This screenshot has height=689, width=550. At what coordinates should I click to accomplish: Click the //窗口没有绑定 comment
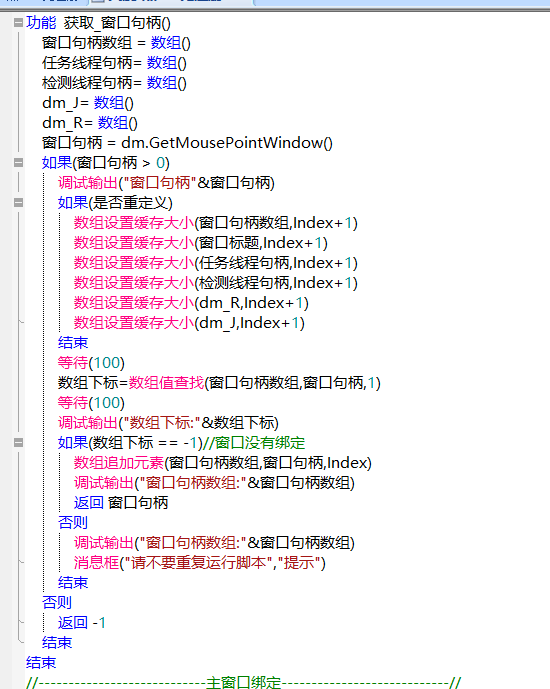tap(254, 442)
